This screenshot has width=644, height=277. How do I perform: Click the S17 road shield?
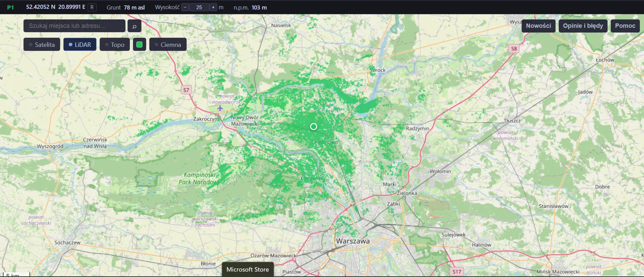pyautogui.click(x=457, y=272)
